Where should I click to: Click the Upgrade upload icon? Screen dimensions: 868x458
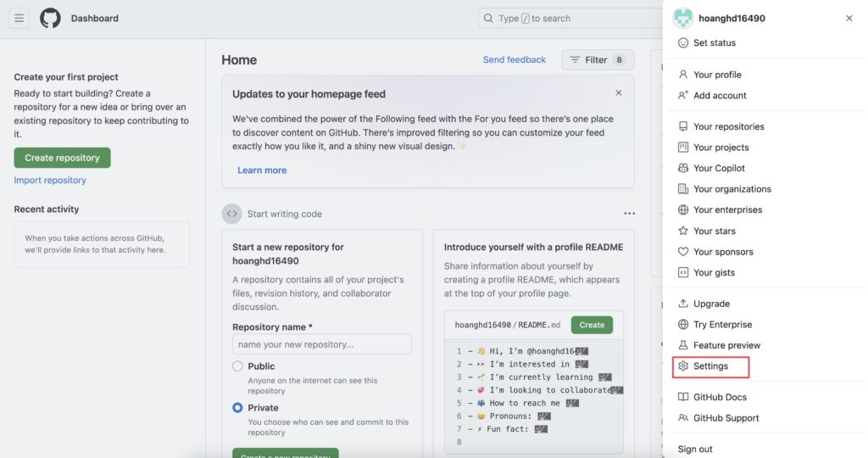click(x=683, y=304)
